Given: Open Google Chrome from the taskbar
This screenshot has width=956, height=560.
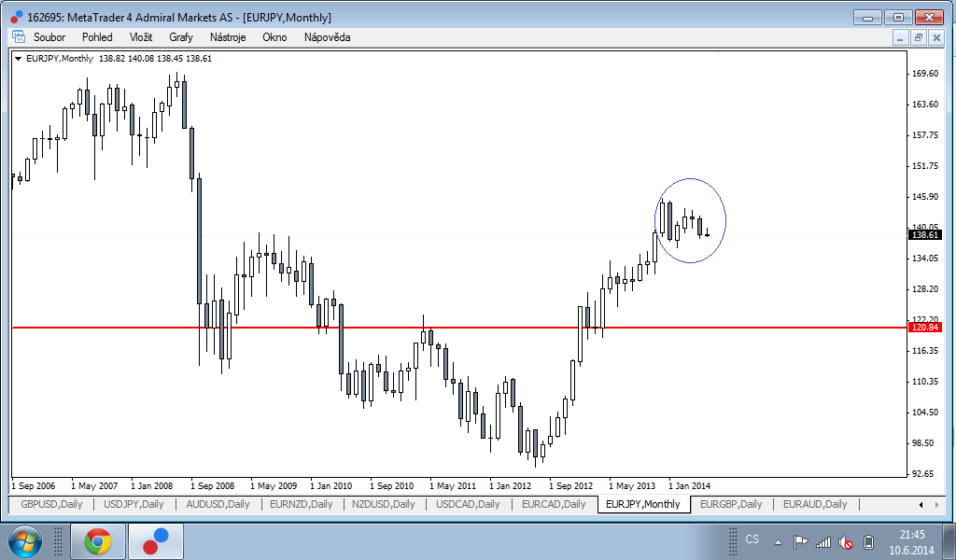Looking at the screenshot, I should (x=97, y=541).
